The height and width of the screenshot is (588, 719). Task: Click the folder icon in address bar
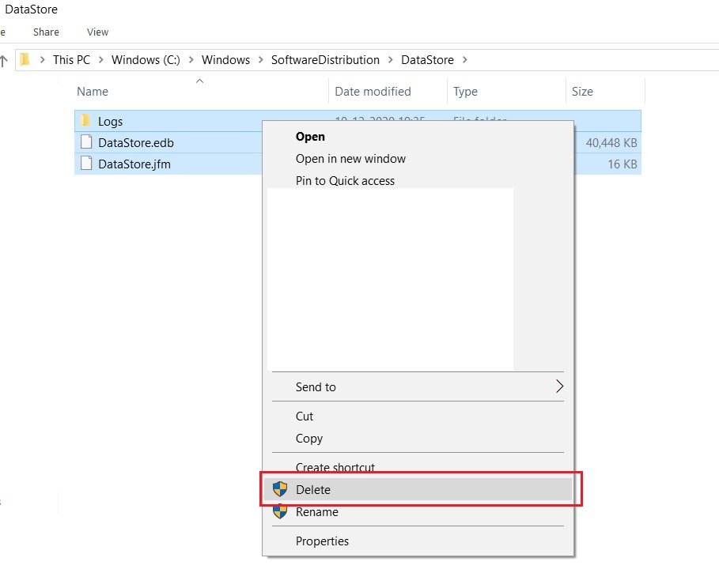pos(25,59)
